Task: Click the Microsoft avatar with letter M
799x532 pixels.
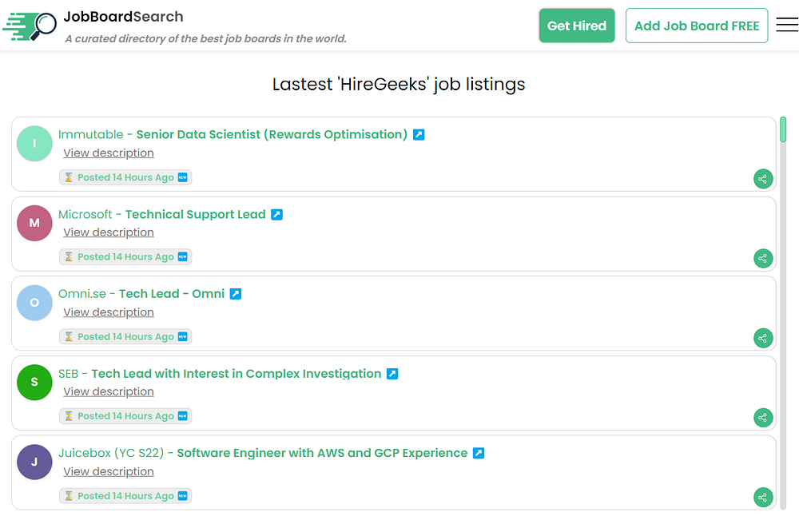Action: [x=34, y=223]
